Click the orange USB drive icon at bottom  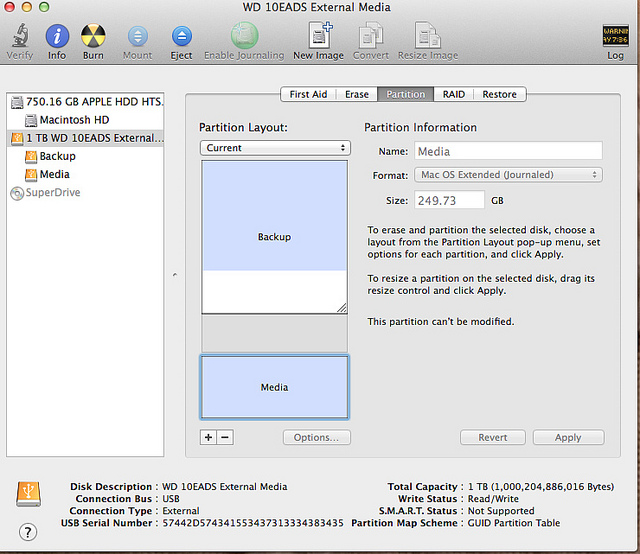tap(28, 494)
